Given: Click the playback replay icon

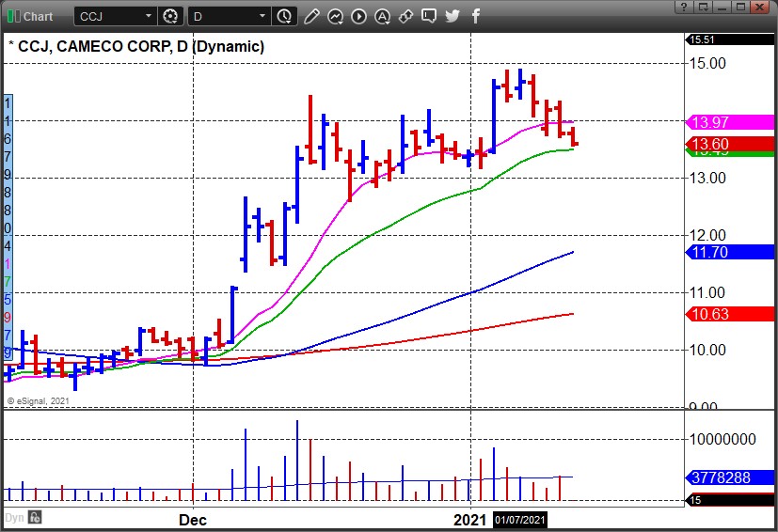Looking at the screenshot, I should click(x=358, y=16).
